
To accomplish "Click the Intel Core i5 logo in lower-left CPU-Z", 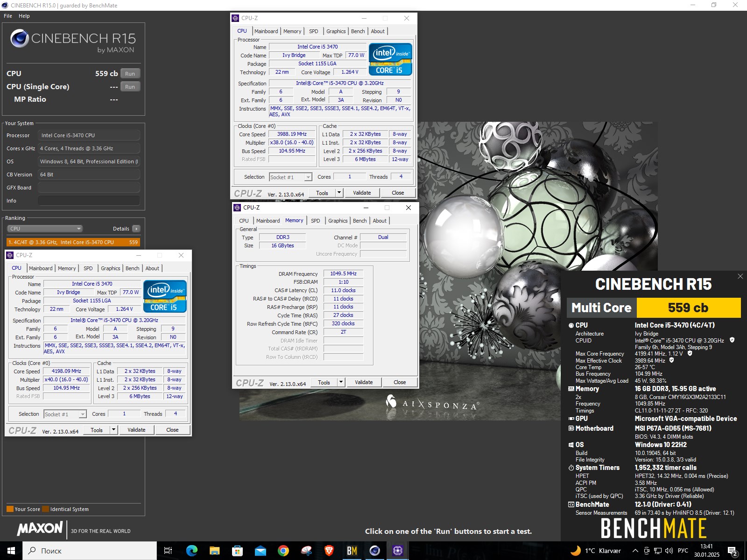I will point(165,296).
